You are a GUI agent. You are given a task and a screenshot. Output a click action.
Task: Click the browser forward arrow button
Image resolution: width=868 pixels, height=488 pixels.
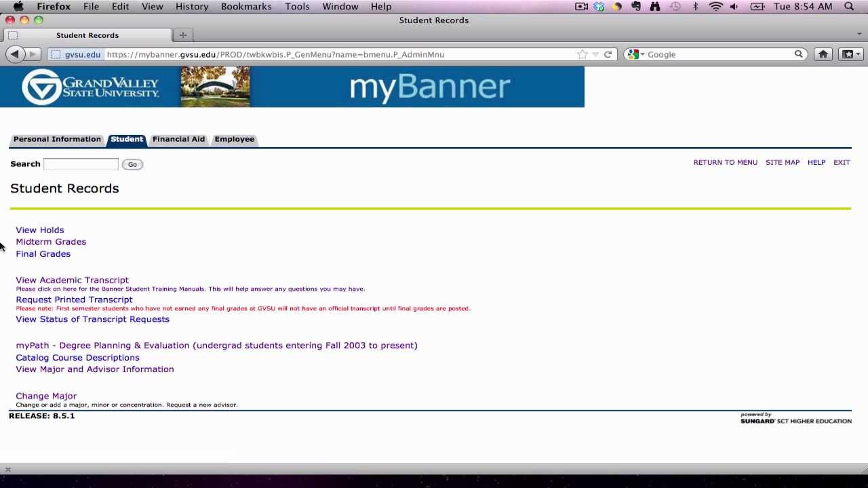pyautogui.click(x=33, y=54)
